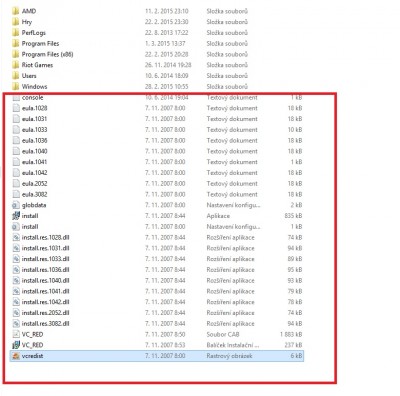Click the Program Files (x86) folder icon
The height and width of the screenshot is (396, 400).
pos(15,54)
